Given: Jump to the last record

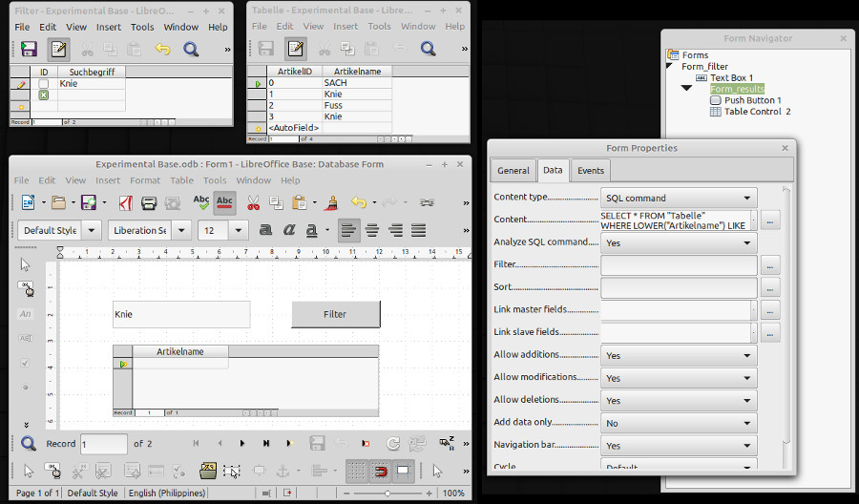Looking at the screenshot, I should (266, 443).
